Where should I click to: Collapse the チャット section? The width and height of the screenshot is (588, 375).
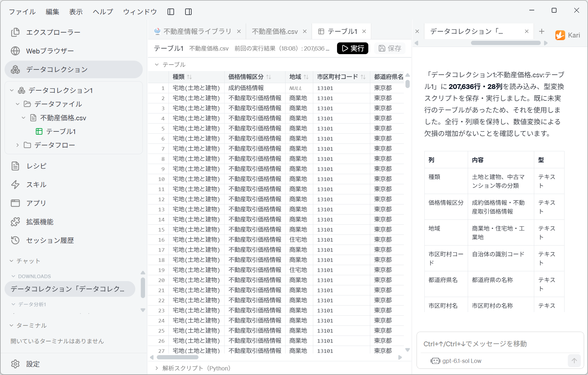12,261
